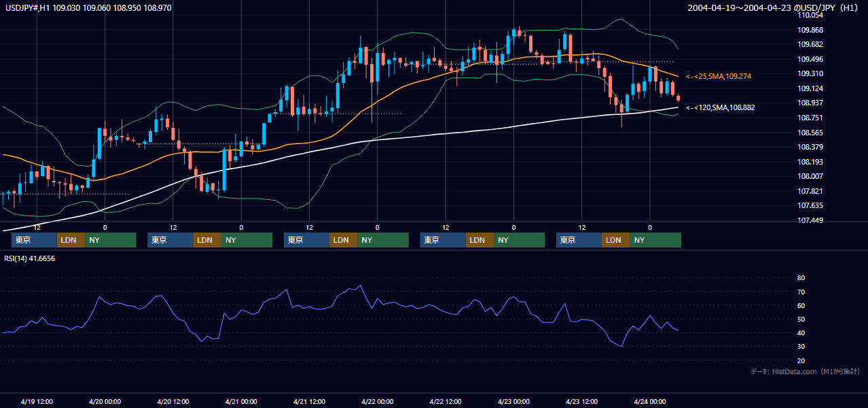Click the 109.682 price axis value
Image resolution: width=868 pixels, height=408 pixels.
810,44
